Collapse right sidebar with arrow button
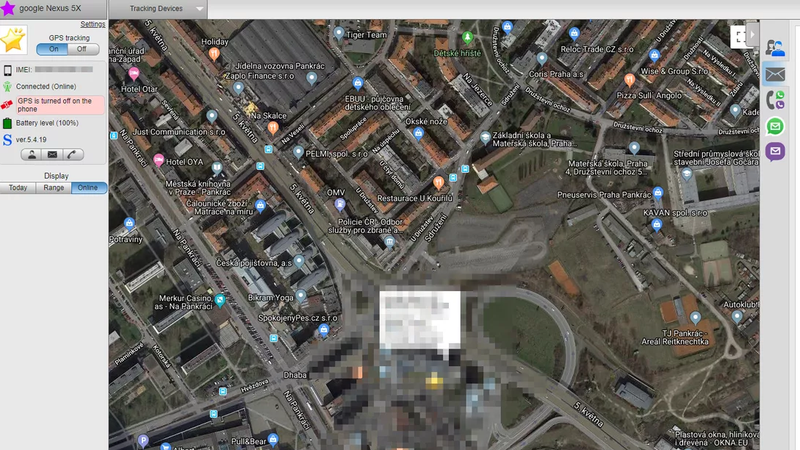This screenshot has width=800, height=450. click(x=752, y=34)
